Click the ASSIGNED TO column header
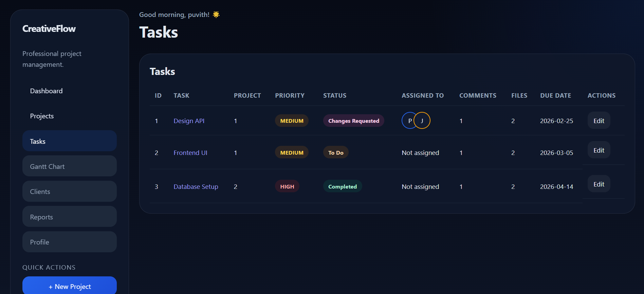The width and height of the screenshot is (644, 294). click(423, 96)
